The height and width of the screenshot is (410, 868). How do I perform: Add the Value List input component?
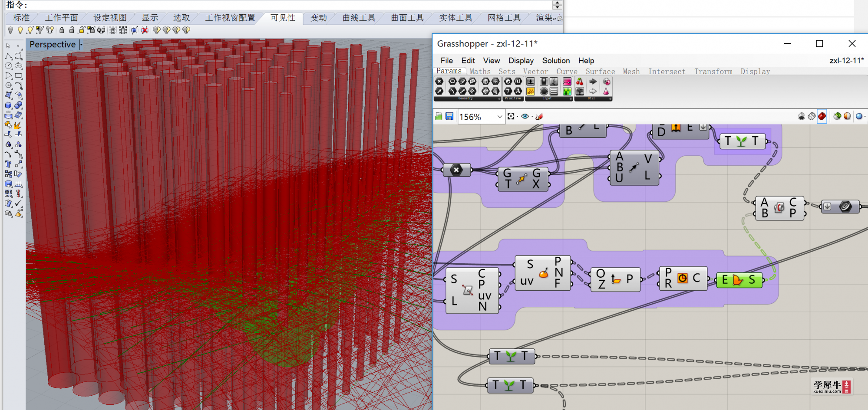click(x=554, y=91)
